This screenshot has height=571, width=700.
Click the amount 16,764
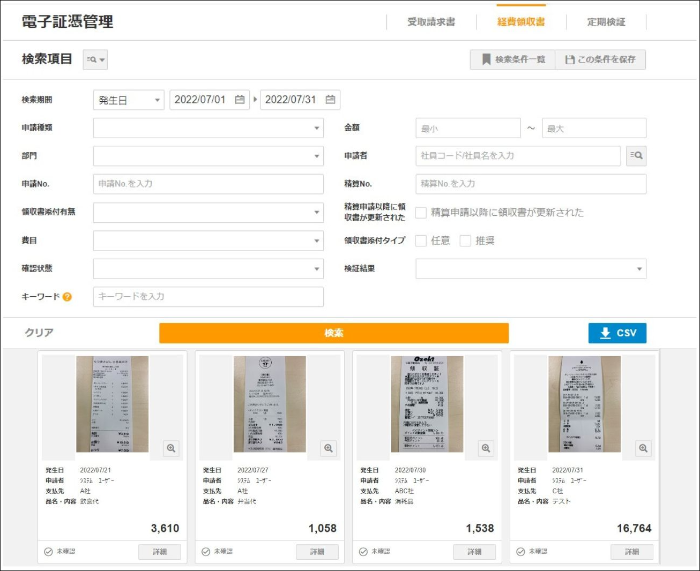634,529
